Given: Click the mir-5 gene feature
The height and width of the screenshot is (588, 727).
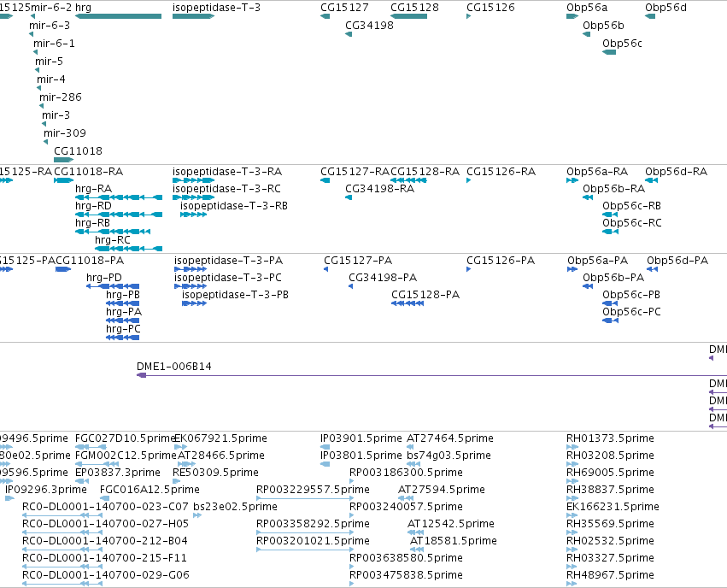Looking at the screenshot, I should click(37, 70).
